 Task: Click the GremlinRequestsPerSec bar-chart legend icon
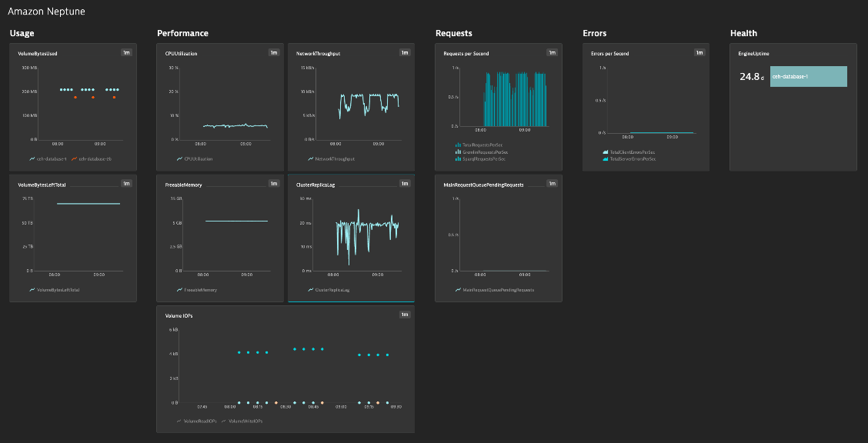click(x=458, y=152)
